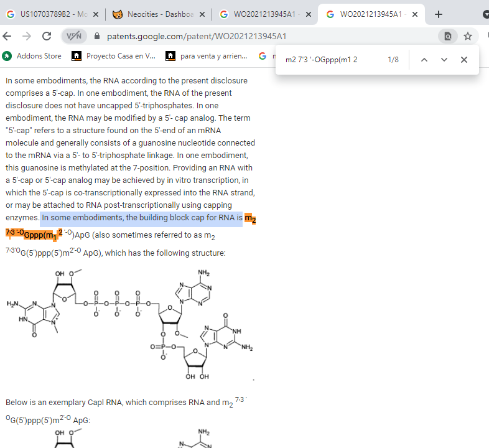
Task: Select the third tab WO2021213945A1
Action: (x=261, y=14)
